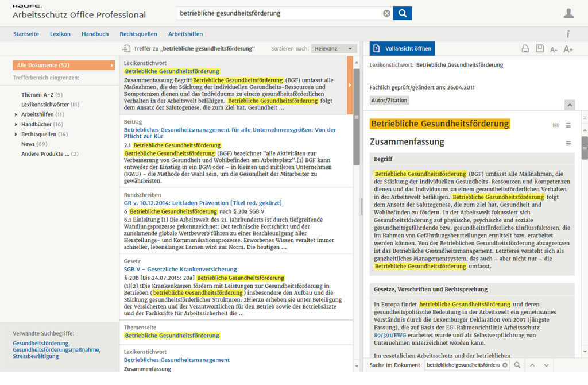
Task: Open the Arbeitshilfen menu item
Action: point(185,34)
